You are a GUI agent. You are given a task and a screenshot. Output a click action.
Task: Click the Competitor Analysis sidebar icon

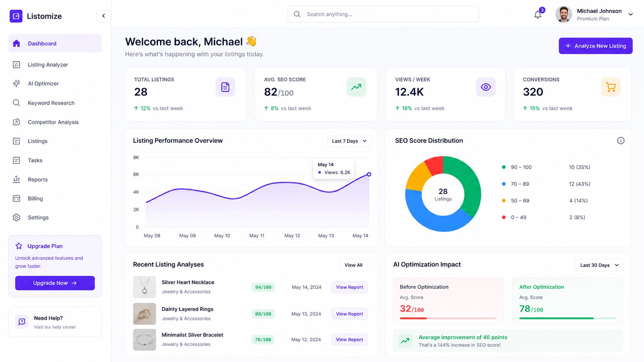tap(16, 122)
